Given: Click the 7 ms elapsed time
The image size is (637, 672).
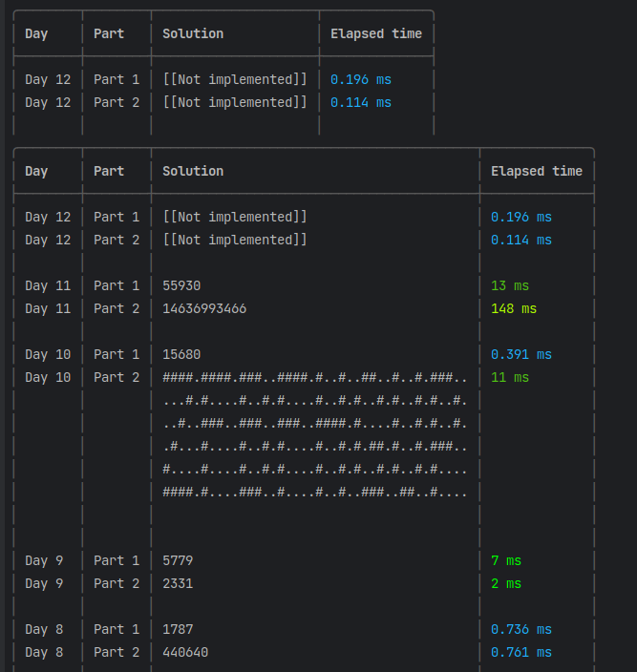Looking at the screenshot, I should pos(506,561).
